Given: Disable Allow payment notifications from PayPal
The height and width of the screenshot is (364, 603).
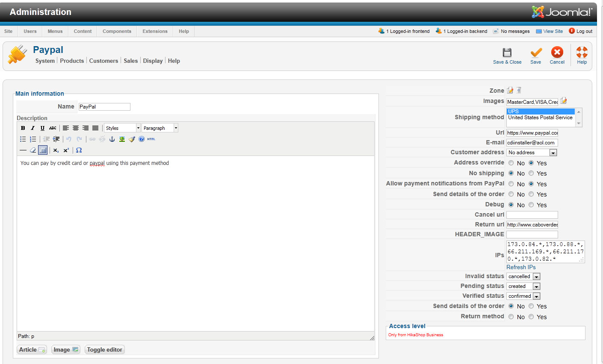Looking at the screenshot, I should [511, 184].
